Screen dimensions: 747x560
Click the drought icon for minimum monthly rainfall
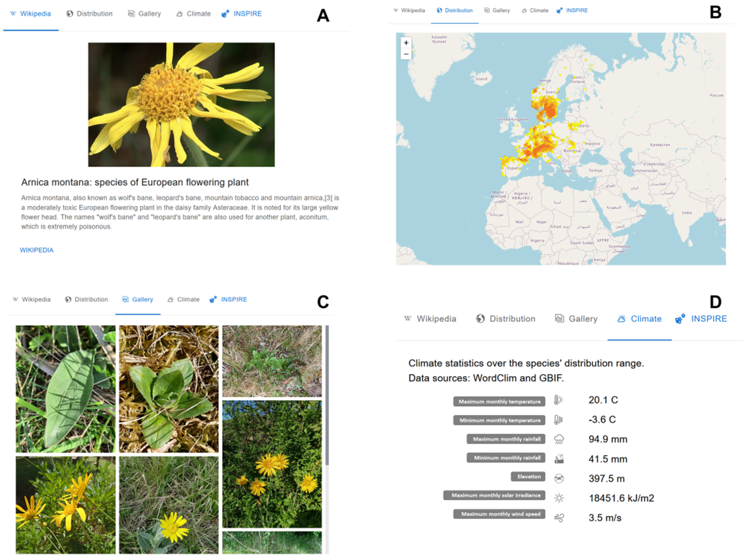[559, 459]
